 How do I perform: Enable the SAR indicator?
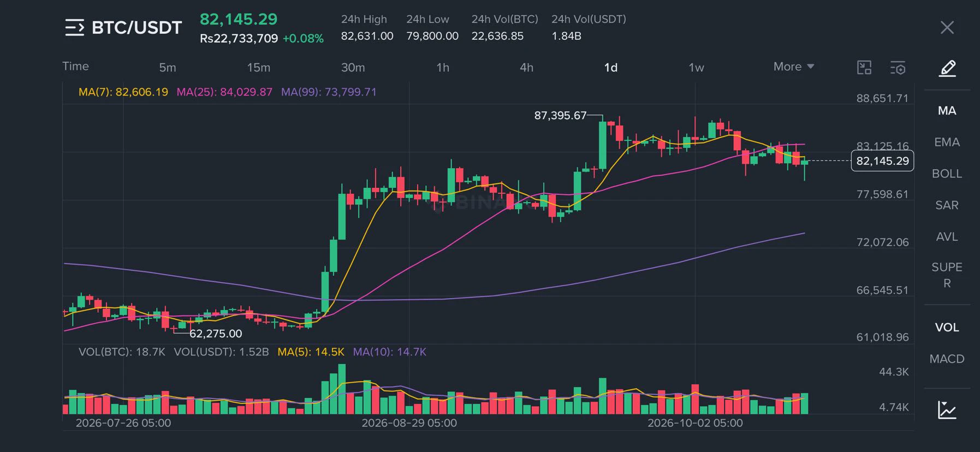pyautogui.click(x=947, y=205)
